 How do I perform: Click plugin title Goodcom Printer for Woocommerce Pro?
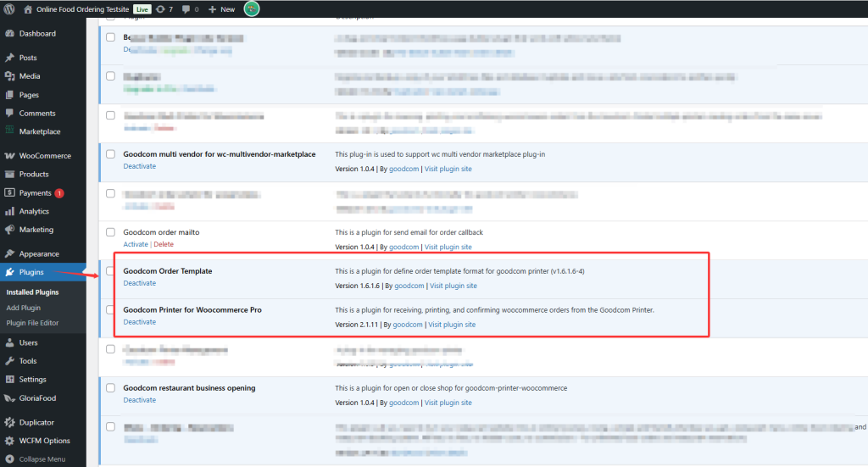[192, 310]
